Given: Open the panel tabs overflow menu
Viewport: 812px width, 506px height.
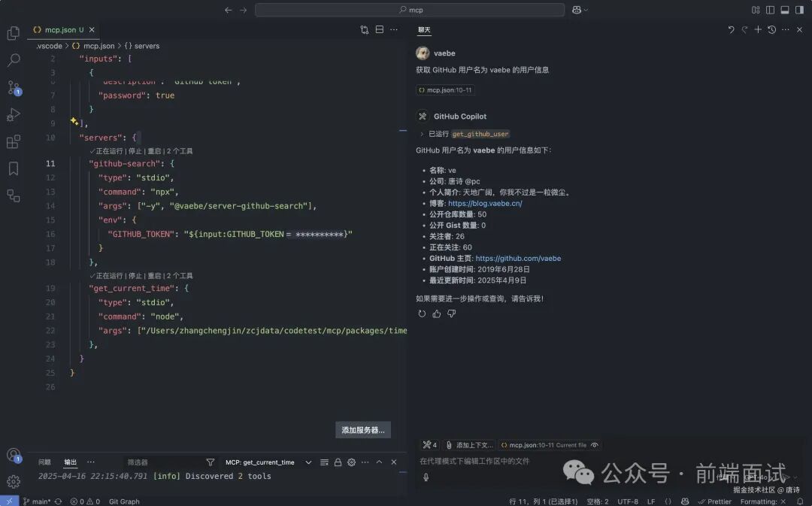Looking at the screenshot, I should pyautogui.click(x=91, y=462).
